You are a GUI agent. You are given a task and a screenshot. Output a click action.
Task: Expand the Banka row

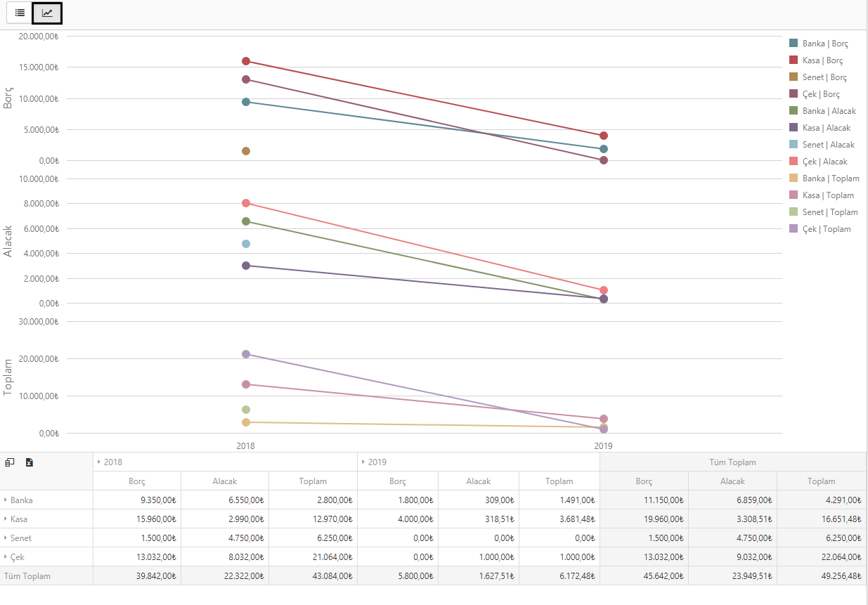tap(6, 500)
